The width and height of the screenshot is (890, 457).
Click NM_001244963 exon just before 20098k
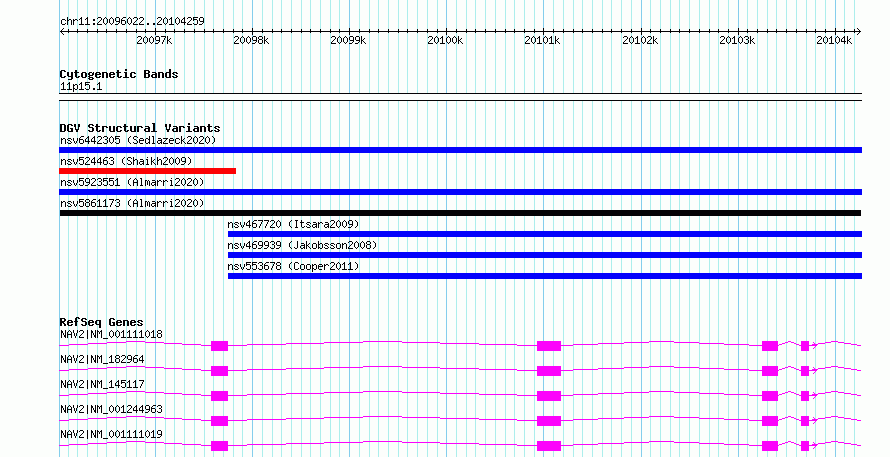[x=220, y=421]
